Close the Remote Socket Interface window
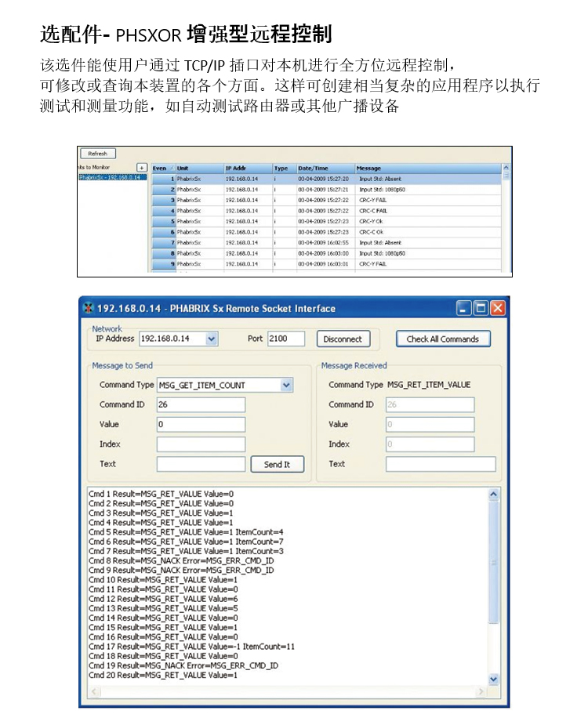 click(x=498, y=308)
